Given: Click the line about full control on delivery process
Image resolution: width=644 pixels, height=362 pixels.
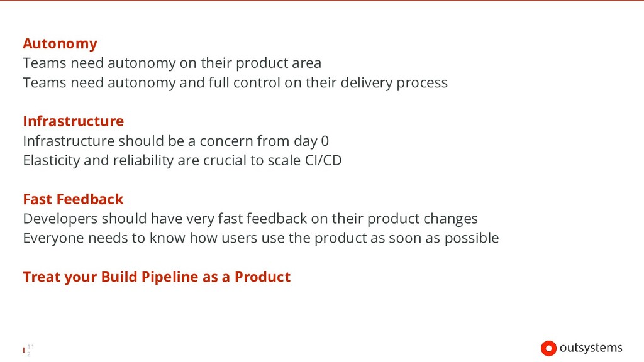Looking at the screenshot, I should click(x=235, y=83).
